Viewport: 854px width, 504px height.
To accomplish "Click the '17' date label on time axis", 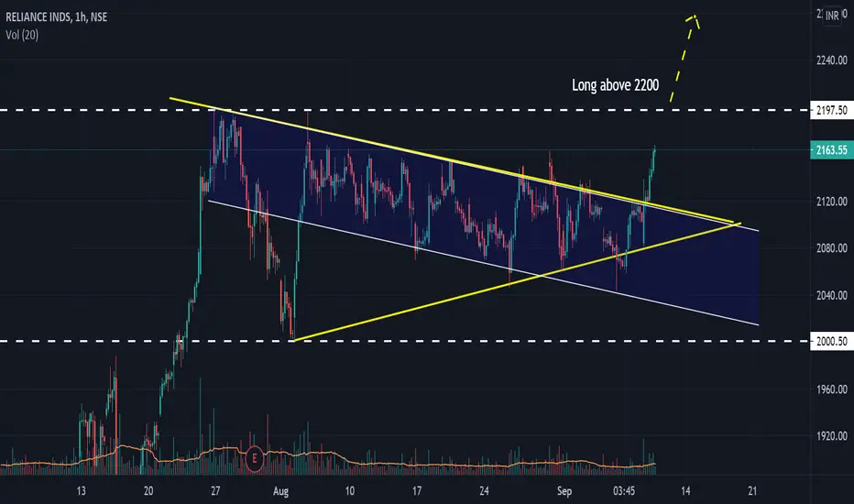I will 417,491.
